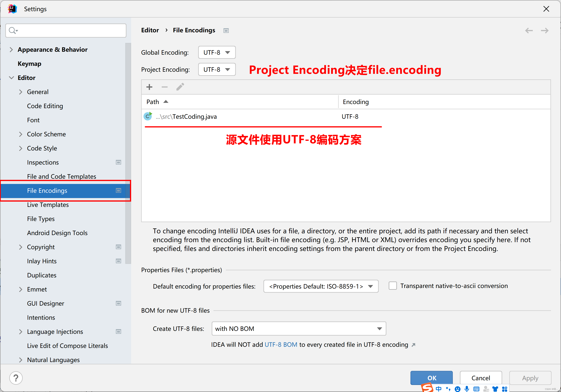Click the UTF-8 BOM link
This screenshot has height=392, width=561.
pos(281,345)
